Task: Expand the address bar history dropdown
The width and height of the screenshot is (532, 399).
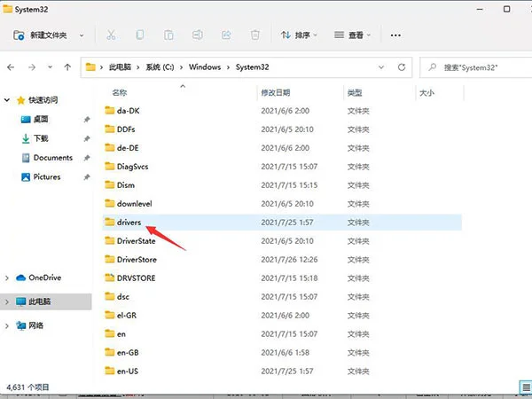Action: pyautogui.click(x=381, y=67)
